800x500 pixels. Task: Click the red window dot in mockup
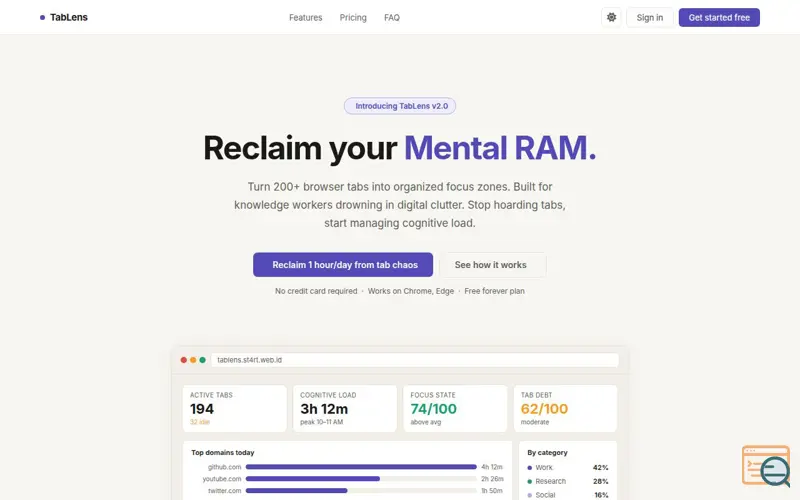pyautogui.click(x=184, y=360)
